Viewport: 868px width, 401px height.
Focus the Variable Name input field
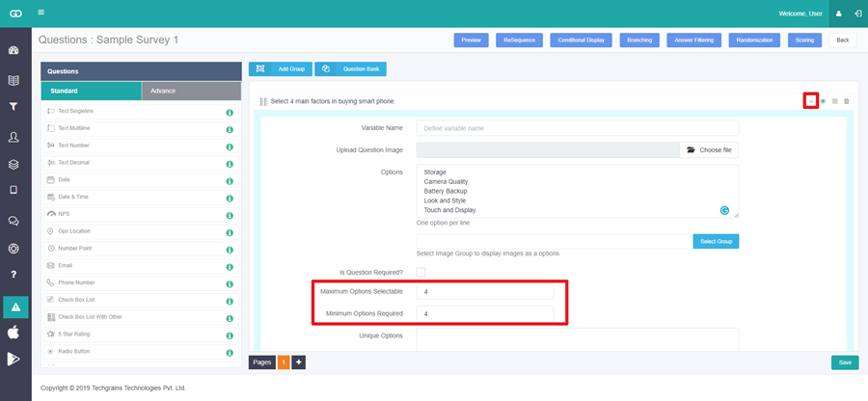point(578,128)
